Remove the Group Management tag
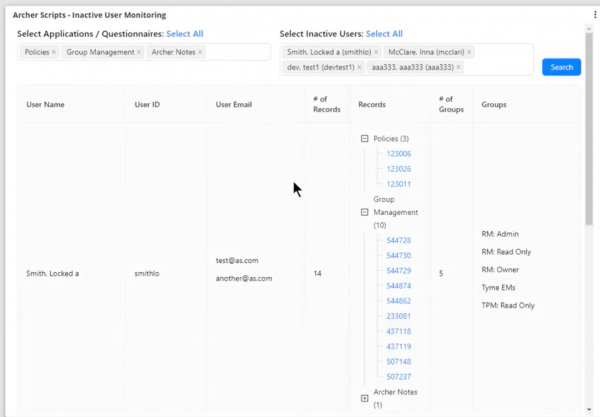The image size is (600, 417). coord(139,52)
